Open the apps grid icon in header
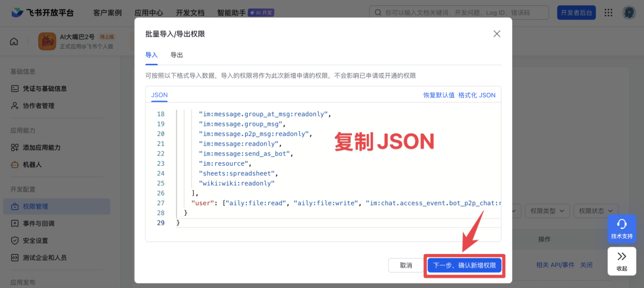The width and height of the screenshot is (644, 288). click(608, 13)
